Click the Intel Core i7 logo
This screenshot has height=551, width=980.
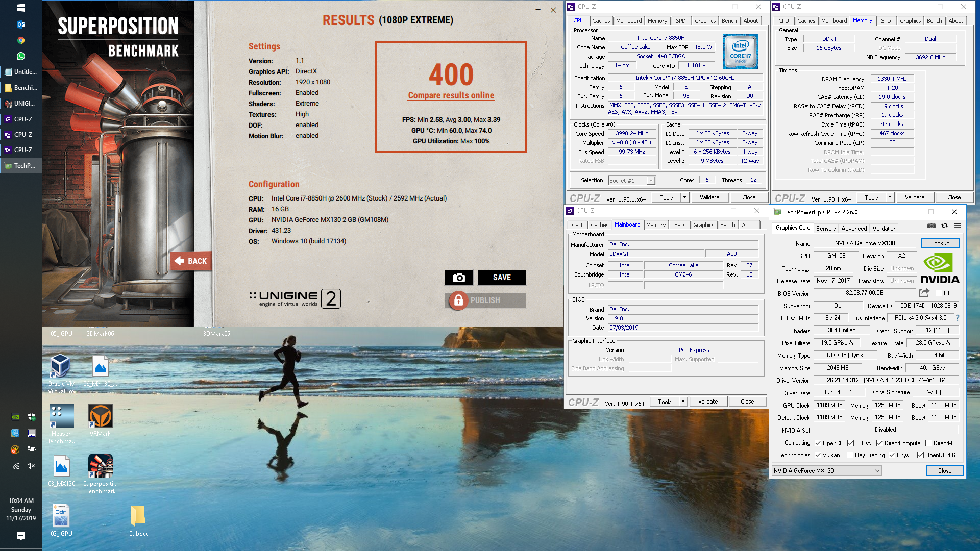pyautogui.click(x=741, y=52)
